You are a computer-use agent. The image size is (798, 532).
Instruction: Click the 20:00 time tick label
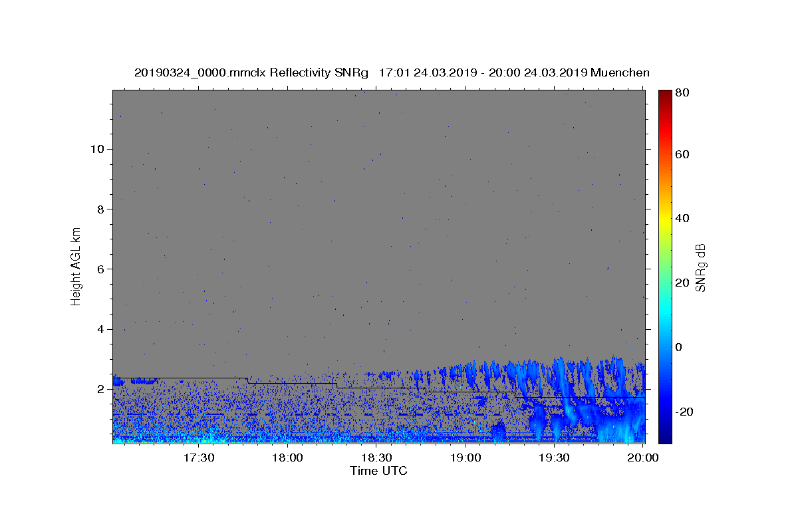pyautogui.click(x=643, y=458)
